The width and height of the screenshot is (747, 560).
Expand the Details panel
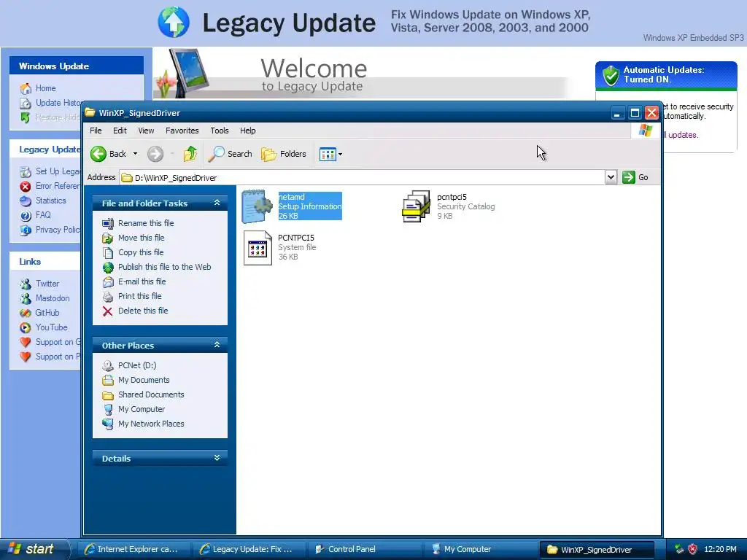[217, 458]
